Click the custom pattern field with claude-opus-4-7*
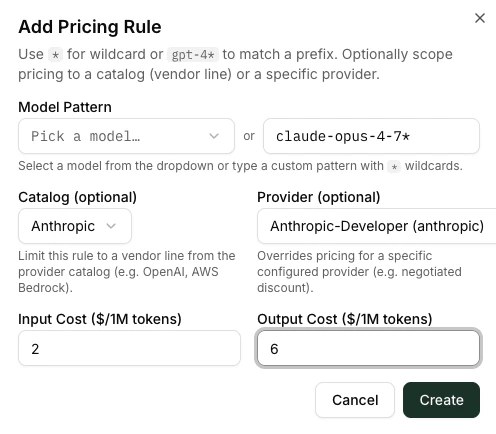Viewport: 496px width, 434px height. [x=371, y=136]
